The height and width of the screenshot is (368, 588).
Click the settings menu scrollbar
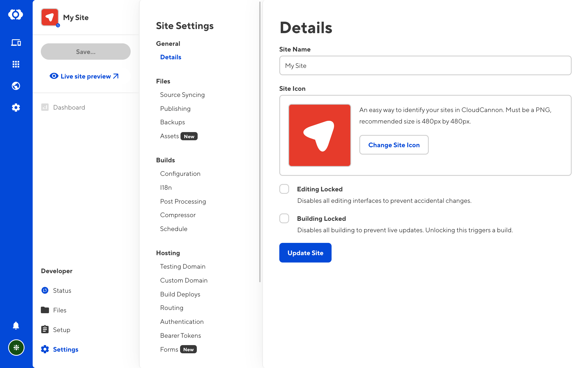tap(260, 142)
